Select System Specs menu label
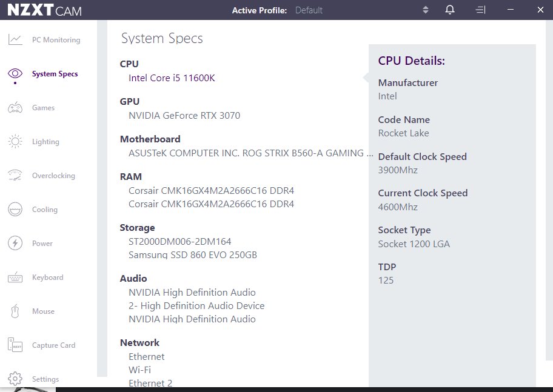Screen dimensions: 553x392 point(55,74)
